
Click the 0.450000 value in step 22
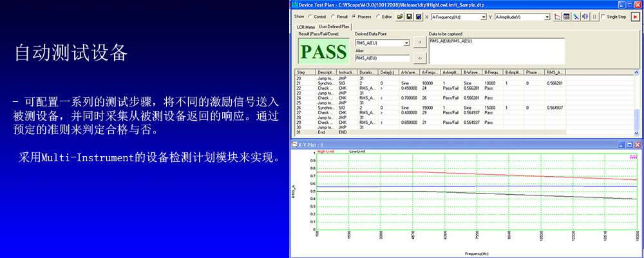pos(408,88)
